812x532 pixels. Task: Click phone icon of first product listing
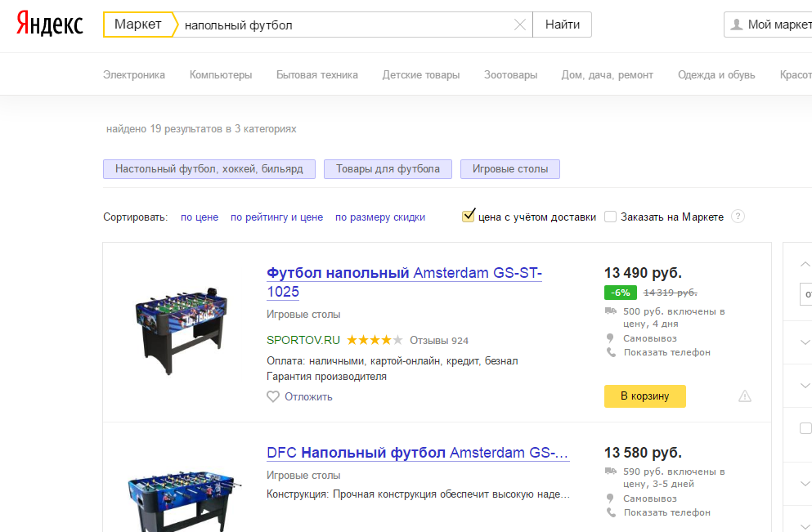click(610, 352)
